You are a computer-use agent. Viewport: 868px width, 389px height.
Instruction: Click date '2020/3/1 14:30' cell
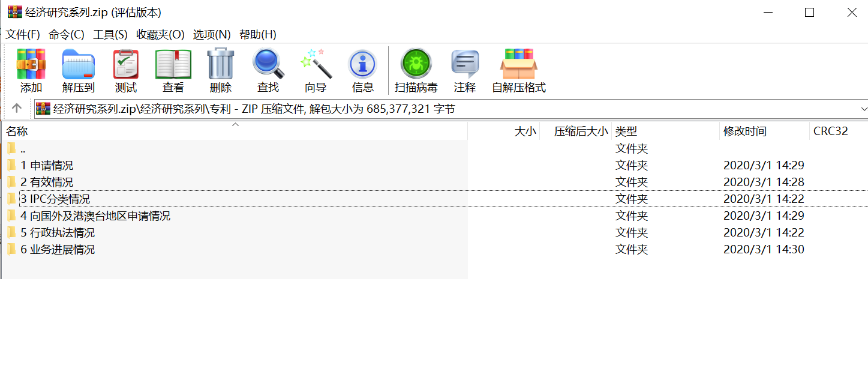tap(764, 249)
